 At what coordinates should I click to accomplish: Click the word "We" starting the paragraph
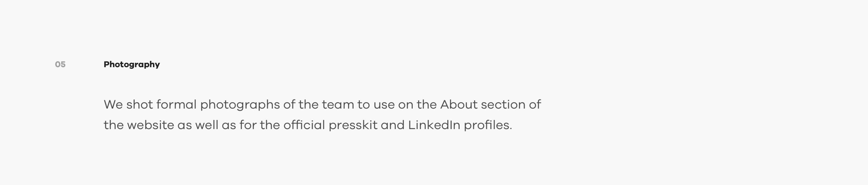coord(113,105)
